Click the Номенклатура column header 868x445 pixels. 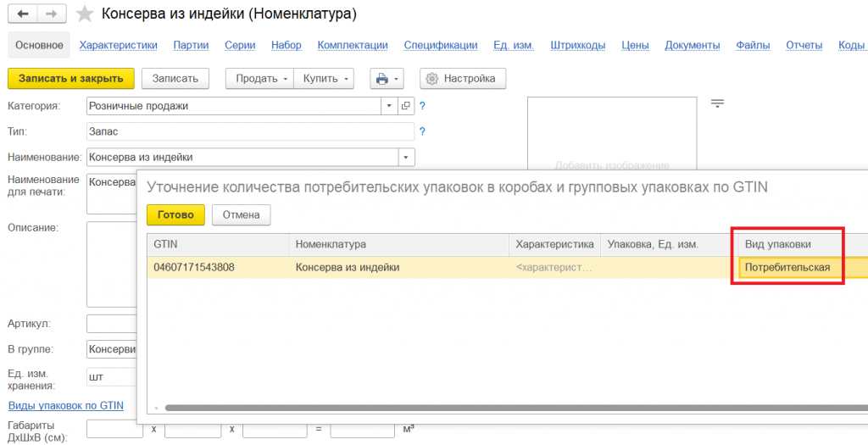coord(398,245)
